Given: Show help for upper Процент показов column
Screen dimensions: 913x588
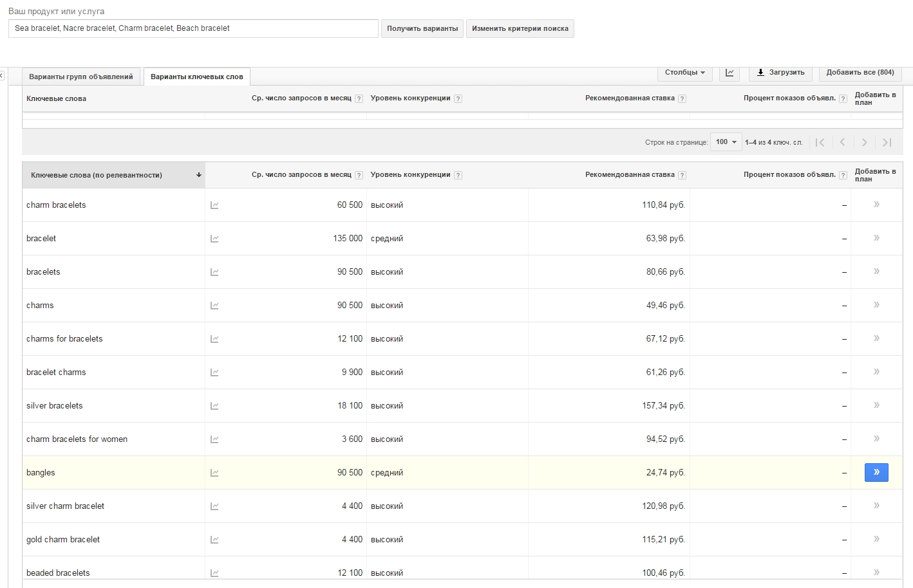Looking at the screenshot, I should 843,99.
